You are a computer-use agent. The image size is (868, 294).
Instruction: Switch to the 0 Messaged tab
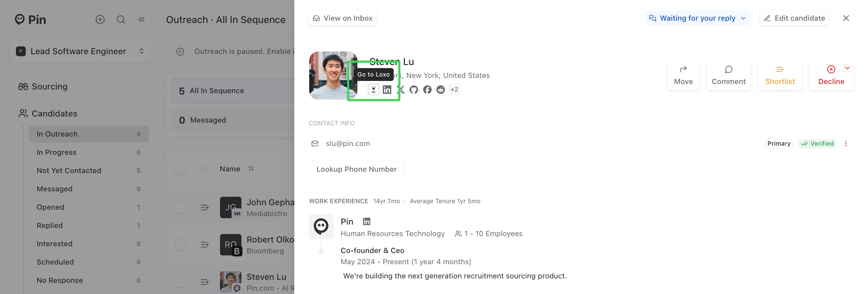(x=233, y=120)
